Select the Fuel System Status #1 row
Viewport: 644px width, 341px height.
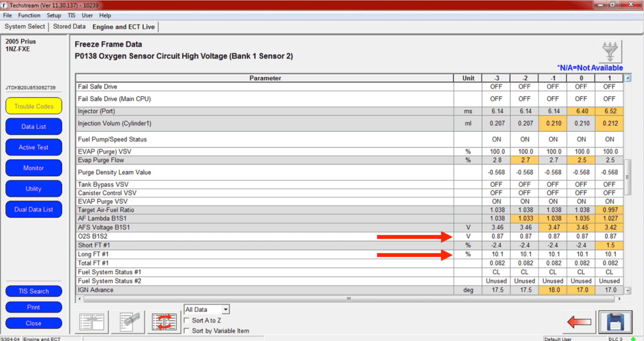(x=350, y=272)
